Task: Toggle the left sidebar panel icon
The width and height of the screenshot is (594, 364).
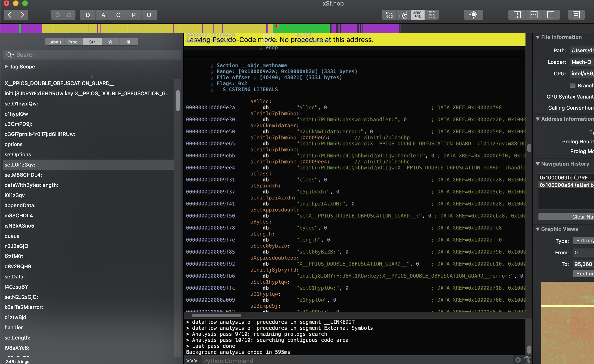Action: [x=517, y=15]
